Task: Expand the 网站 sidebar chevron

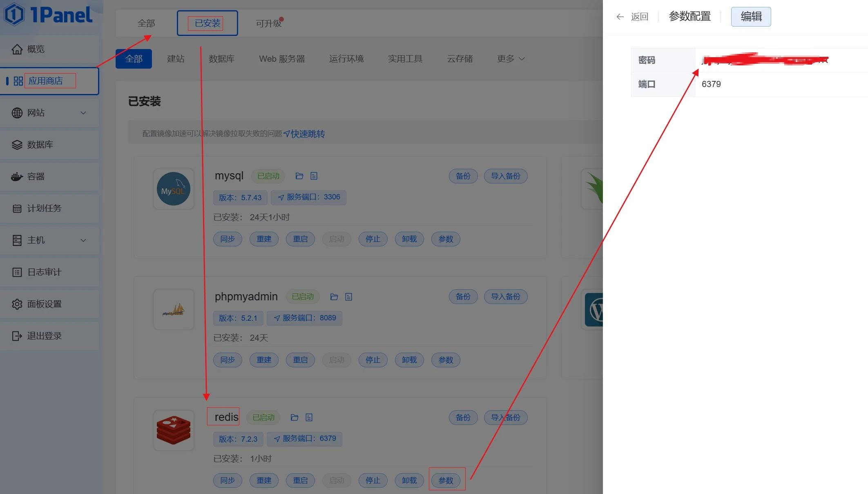Action: click(83, 113)
